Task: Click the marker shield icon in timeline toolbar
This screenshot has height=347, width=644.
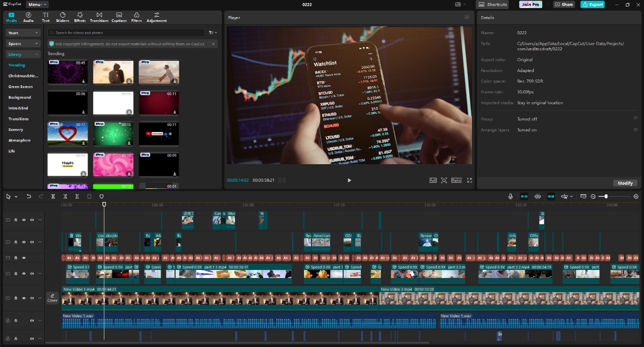Action: click(x=101, y=196)
